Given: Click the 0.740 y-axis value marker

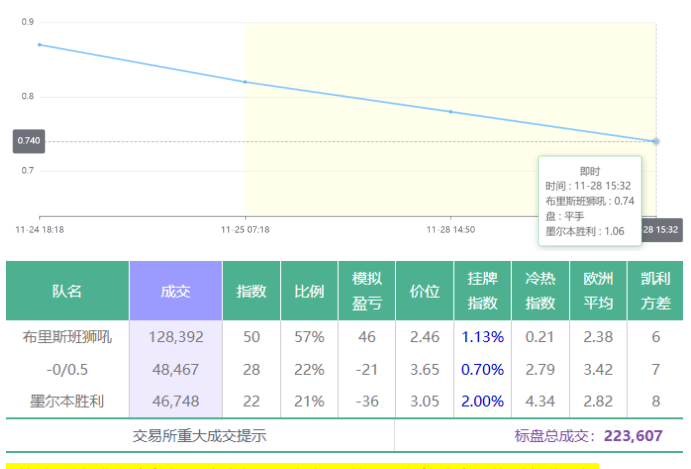Looking at the screenshot, I should tap(28, 141).
